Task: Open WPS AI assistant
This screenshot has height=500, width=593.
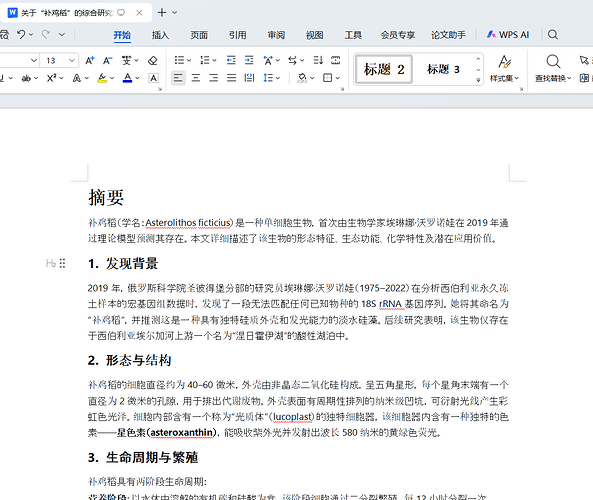Action: tap(508, 35)
